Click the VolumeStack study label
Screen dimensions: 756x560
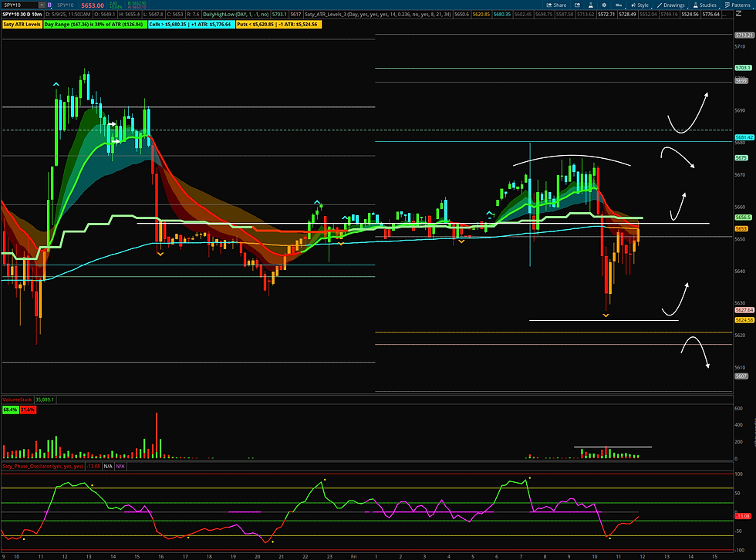(17, 400)
